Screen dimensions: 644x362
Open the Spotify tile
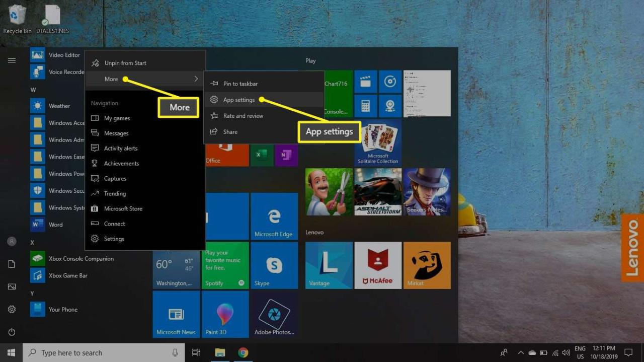[225, 265]
